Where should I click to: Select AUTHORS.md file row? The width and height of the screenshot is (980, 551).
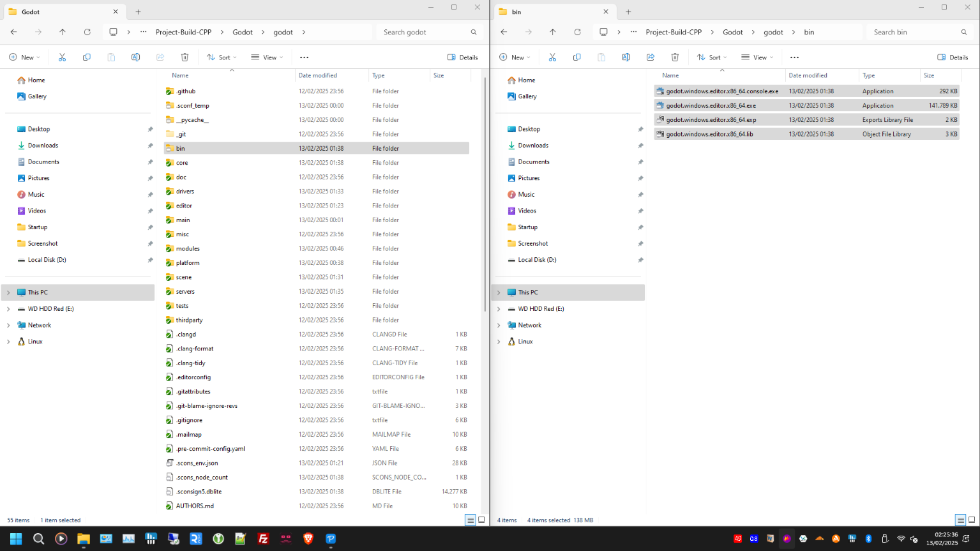317,506
